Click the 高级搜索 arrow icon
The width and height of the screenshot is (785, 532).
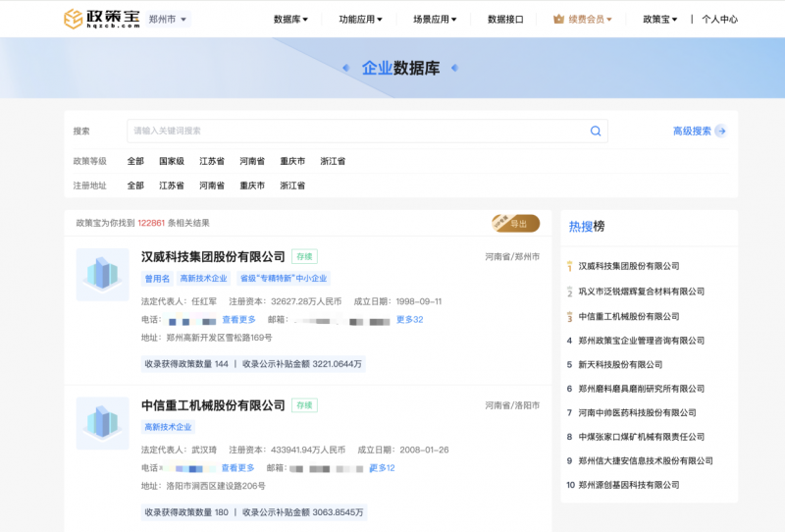pos(721,132)
